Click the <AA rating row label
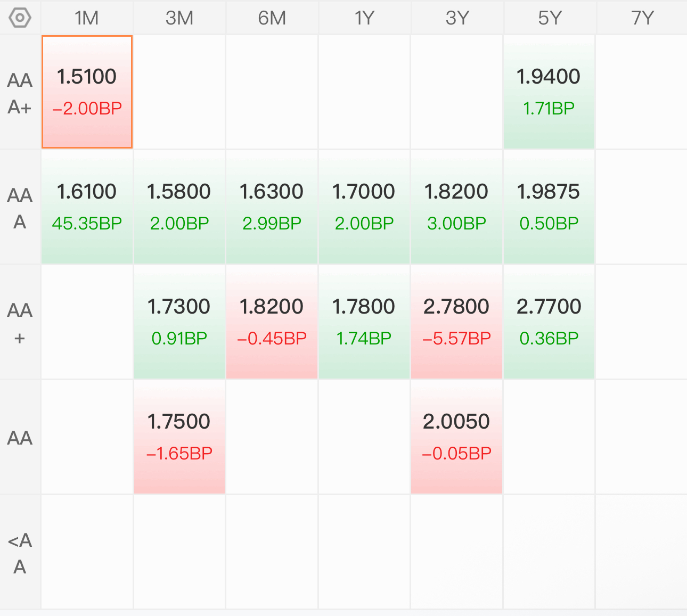 click(x=20, y=553)
